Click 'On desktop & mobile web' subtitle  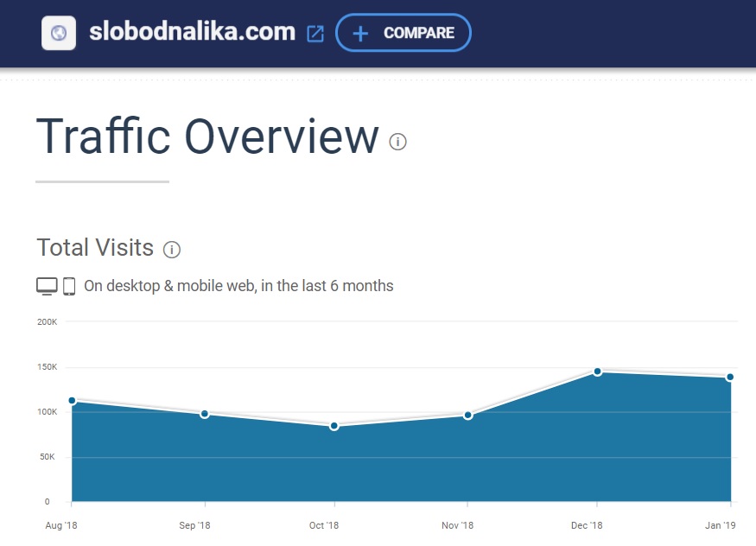[238, 286]
